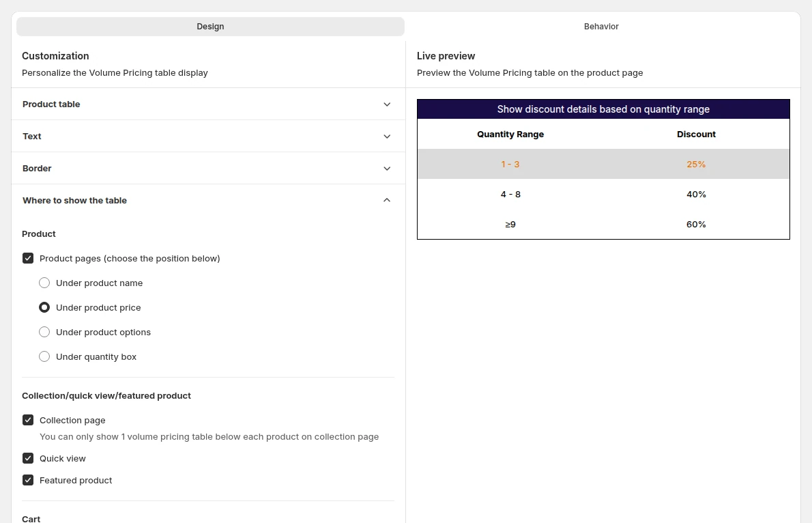Click the Where to show the table title
This screenshot has height=523, width=812.
[x=74, y=201]
